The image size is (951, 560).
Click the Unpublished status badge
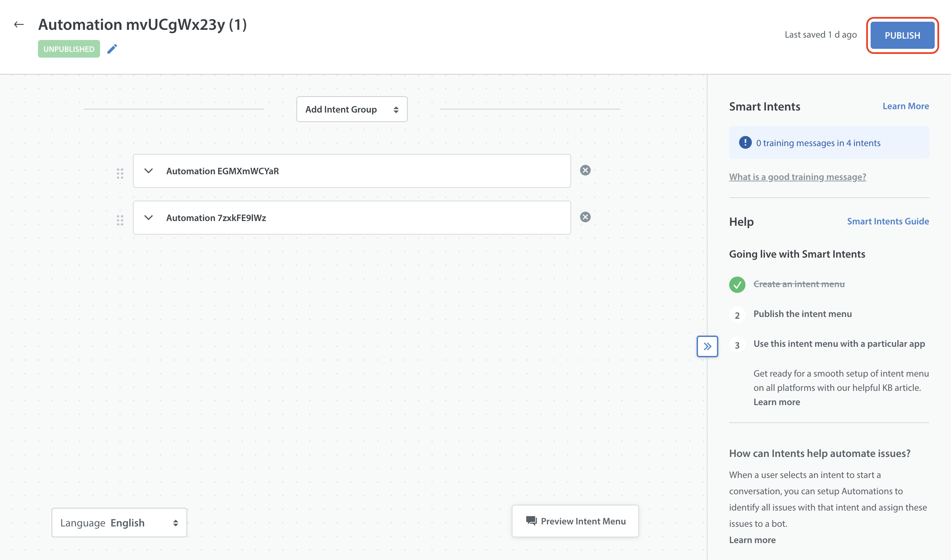point(69,49)
